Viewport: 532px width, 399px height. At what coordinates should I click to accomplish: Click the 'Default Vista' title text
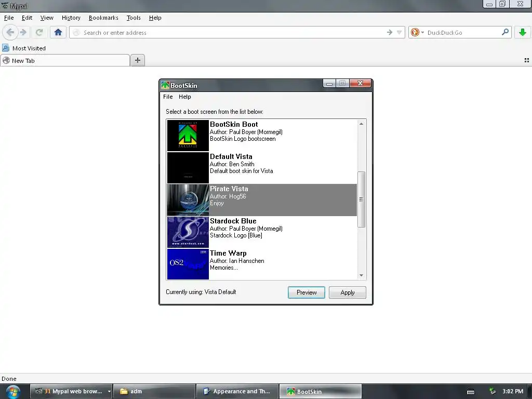click(231, 156)
